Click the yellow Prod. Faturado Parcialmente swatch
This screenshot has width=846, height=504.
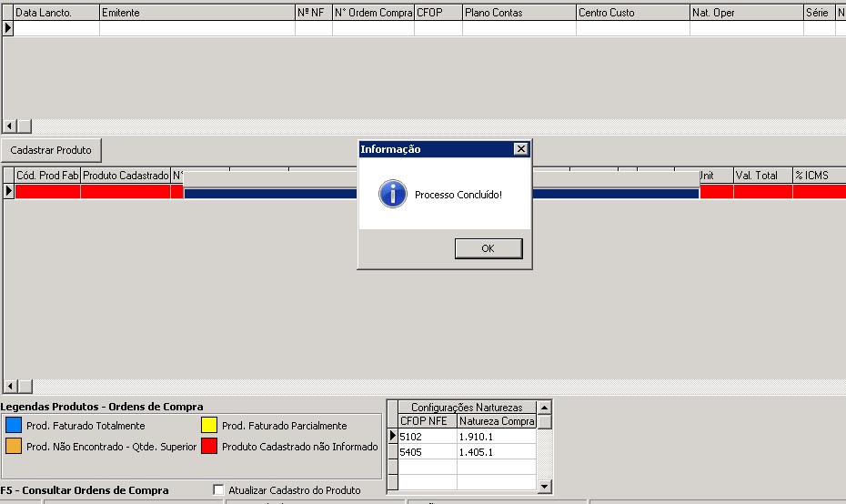(208, 425)
